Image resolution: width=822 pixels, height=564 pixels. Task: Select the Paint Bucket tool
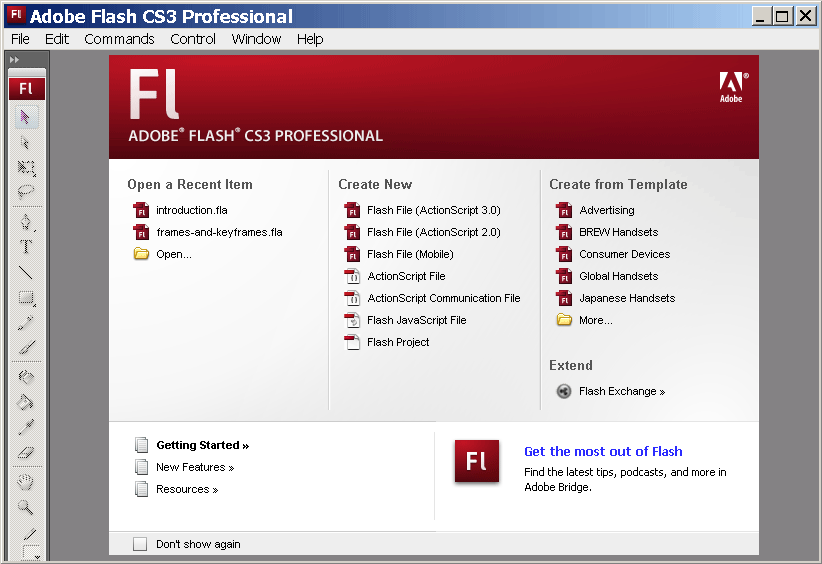click(26, 402)
